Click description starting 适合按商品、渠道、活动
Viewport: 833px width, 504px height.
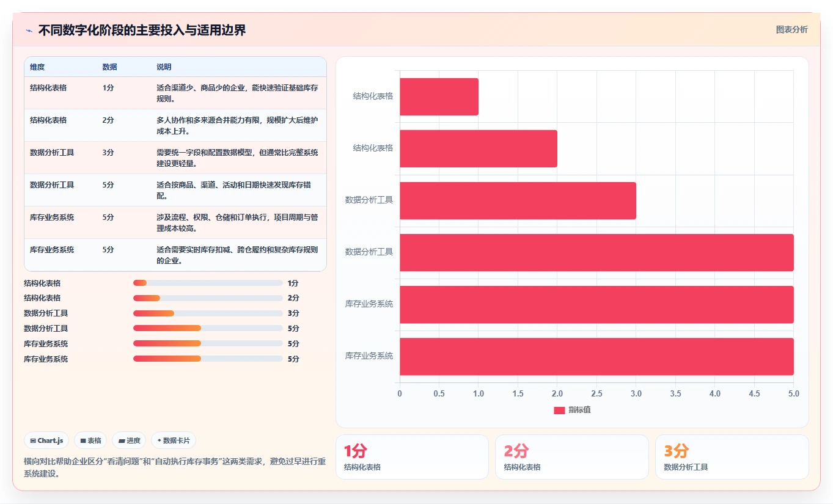click(233, 190)
